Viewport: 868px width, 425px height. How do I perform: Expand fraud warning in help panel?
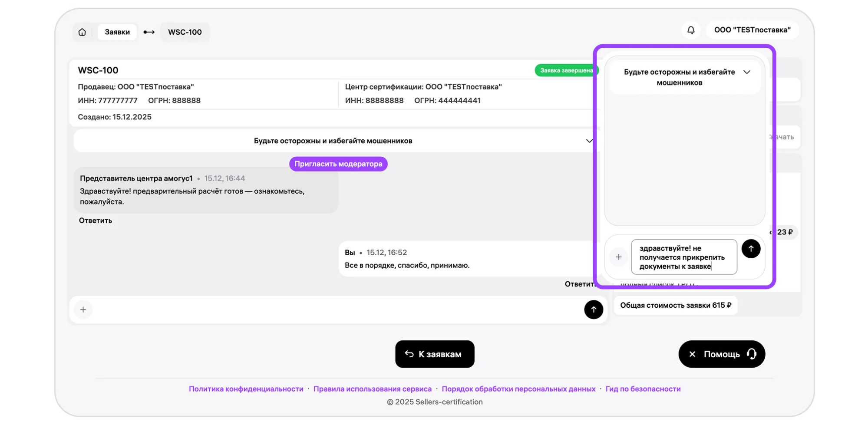[746, 72]
